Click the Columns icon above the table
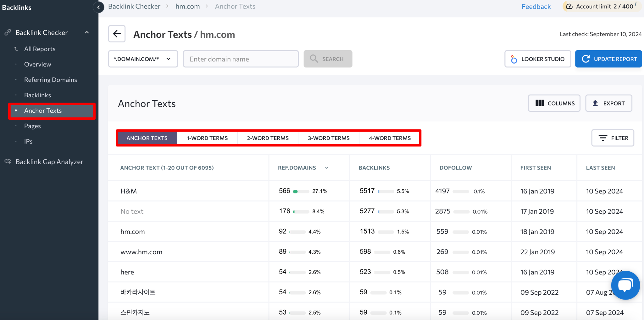The height and width of the screenshot is (320, 644). click(540, 103)
